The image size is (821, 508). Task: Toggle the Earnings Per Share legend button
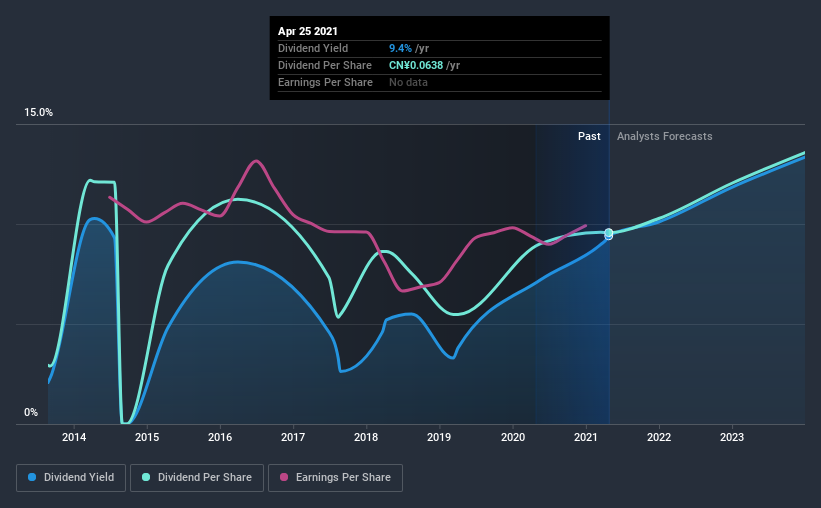335,478
